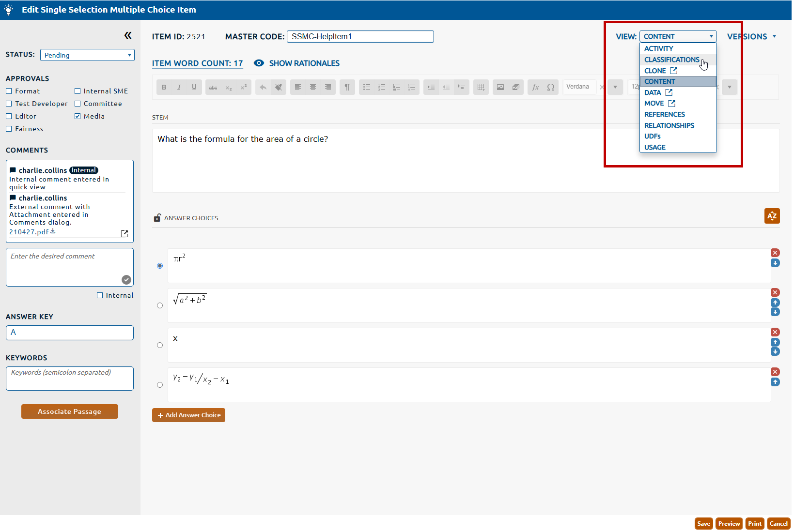Select Relationships in the View list

[669, 125]
